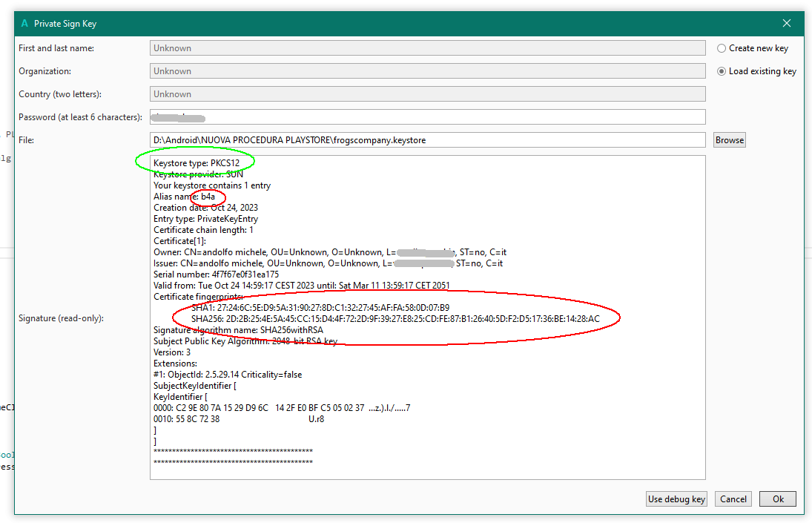The image size is (812, 523).
Task: Confirm with the Ok button
Action: tap(778, 499)
